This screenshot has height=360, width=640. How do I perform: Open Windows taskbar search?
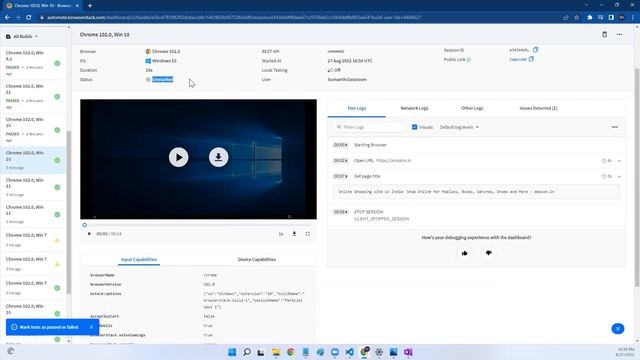247,352
